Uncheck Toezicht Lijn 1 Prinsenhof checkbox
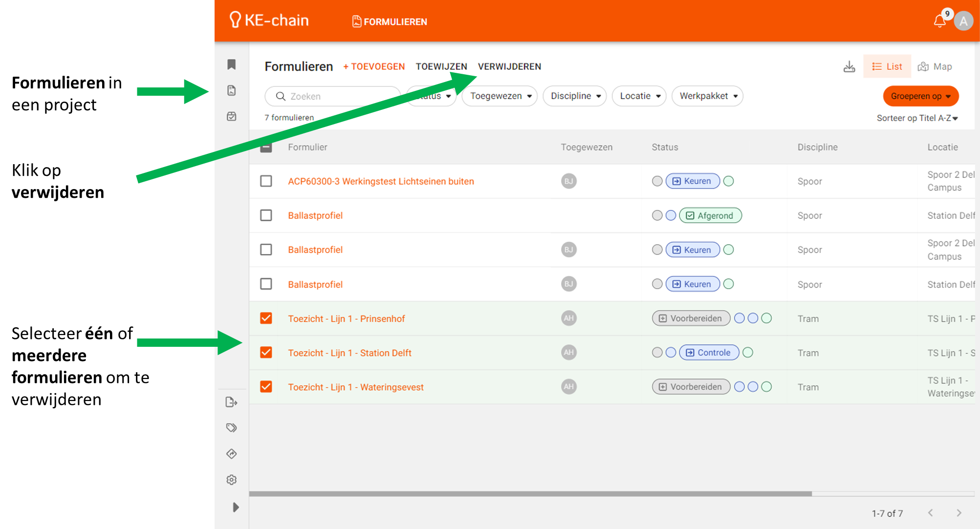Image resolution: width=980 pixels, height=529 pixels. click(266, 318)
